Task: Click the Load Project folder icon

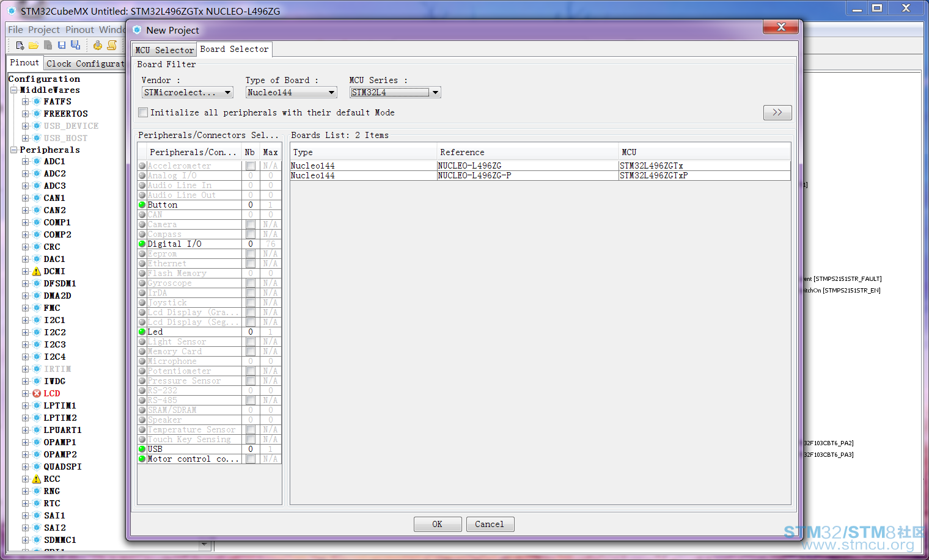Action: 34,45
